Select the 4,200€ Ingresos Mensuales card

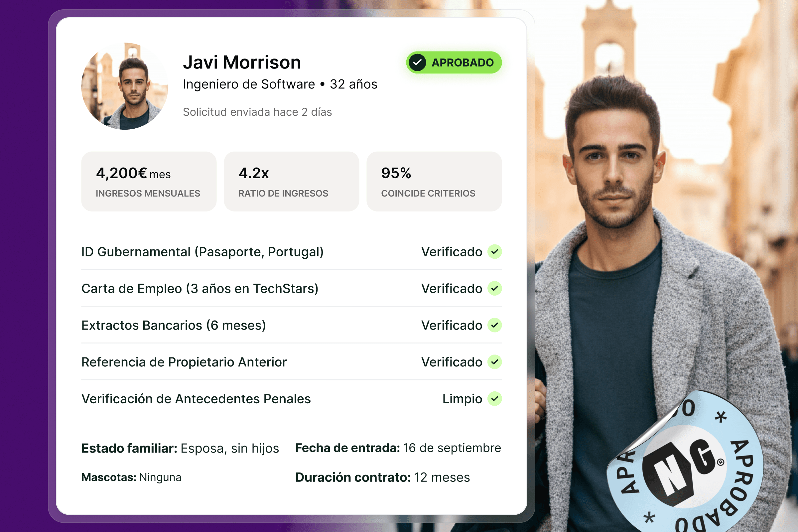tap(149, 182)
